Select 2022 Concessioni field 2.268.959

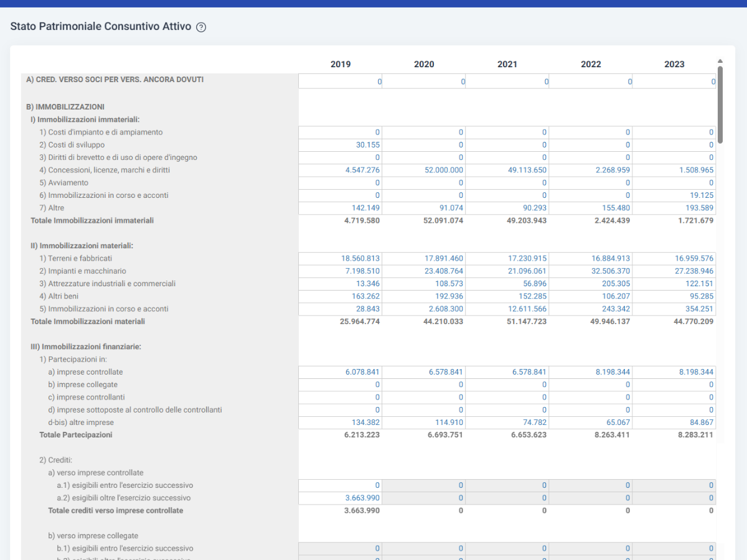pos(591,170)
